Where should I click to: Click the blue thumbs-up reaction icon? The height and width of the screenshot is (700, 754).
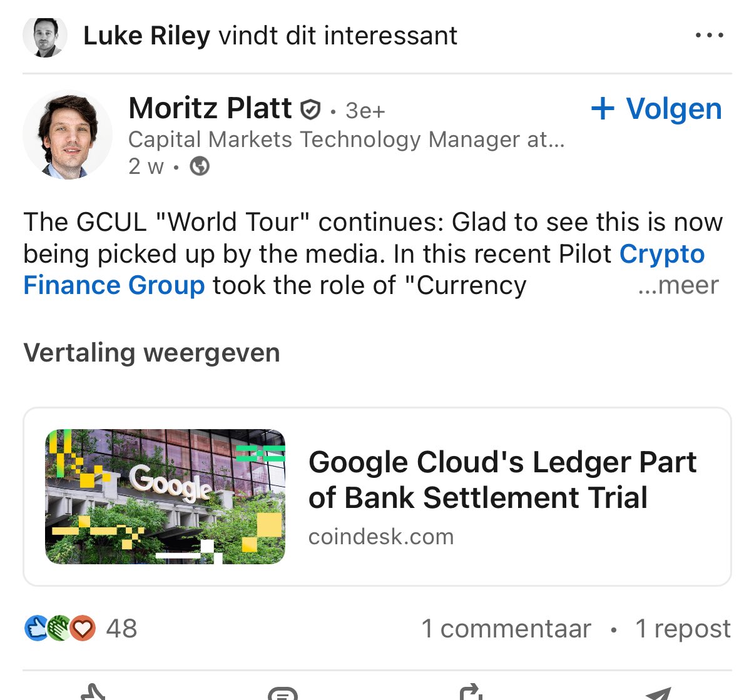click(36, 628)
